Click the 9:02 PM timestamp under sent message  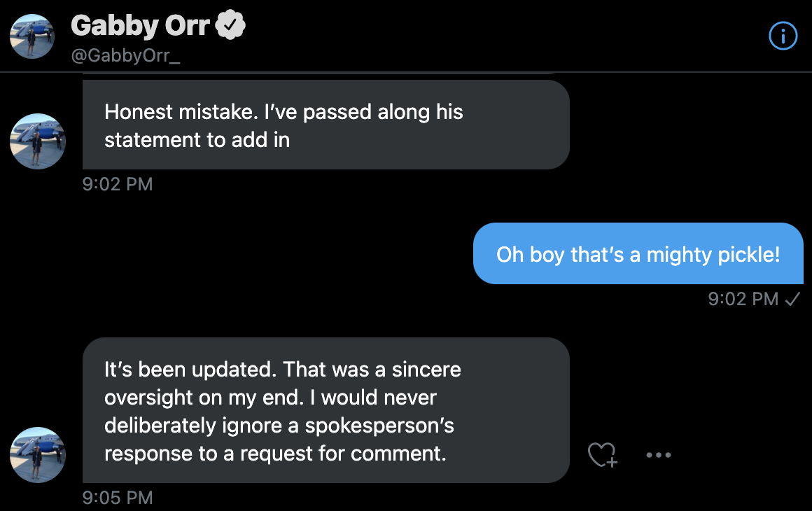743,299
